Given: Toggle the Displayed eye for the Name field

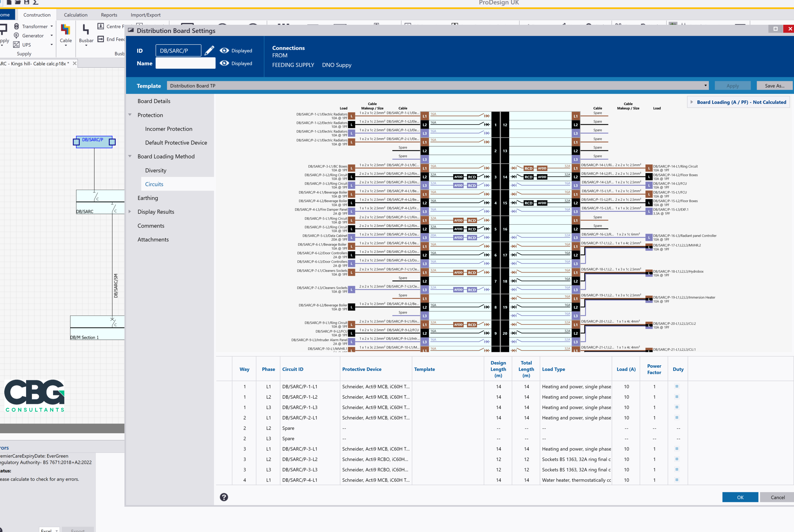Looking at the screenshot, I should click(224, 63).
